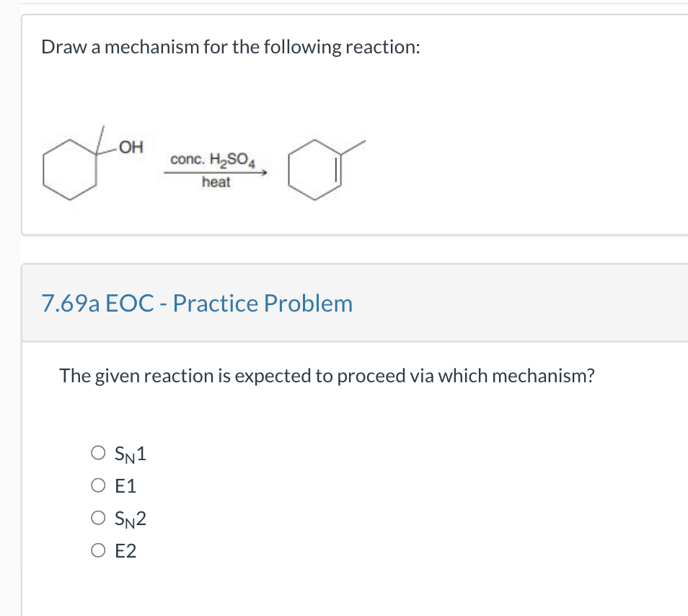Viewport: 688px width, 616px height.
Task: Click the E1 radio circle indicator
Action: (97, 485)
